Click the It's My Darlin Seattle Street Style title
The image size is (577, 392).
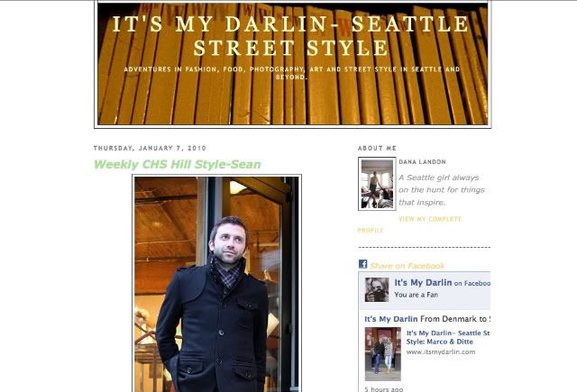(290, 36)
